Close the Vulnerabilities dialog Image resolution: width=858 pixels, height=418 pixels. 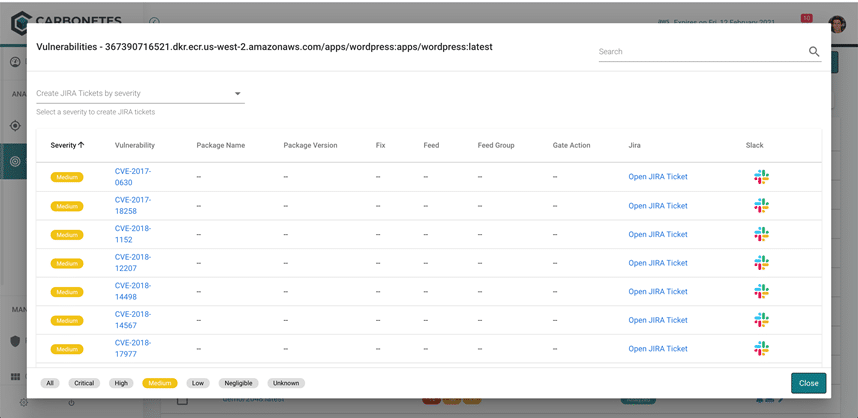coord(808,383)
